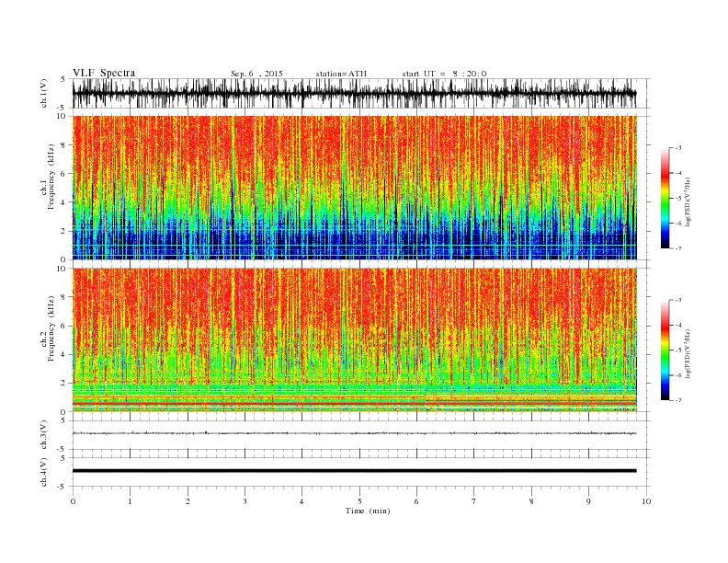Click the thick black ch.4 voltage trace
Viewport: 728px width, 563px height.
tap(354, 471)
